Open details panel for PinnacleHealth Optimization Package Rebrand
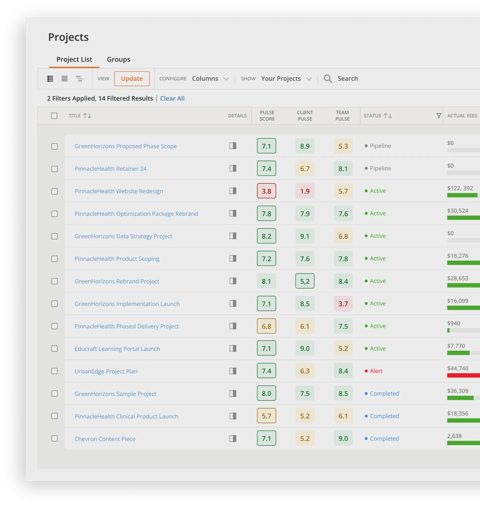This screenshot has height=507, width=480. 233,213
